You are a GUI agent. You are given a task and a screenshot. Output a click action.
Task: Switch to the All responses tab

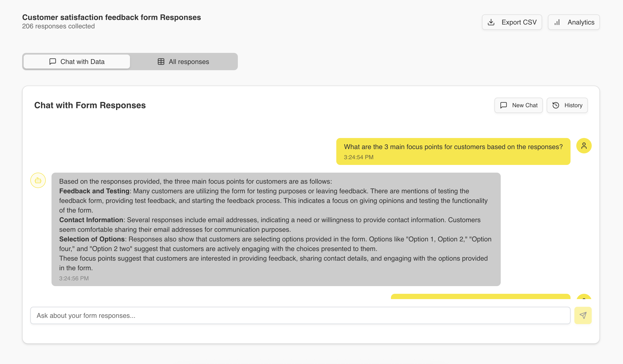coord(184,62)
